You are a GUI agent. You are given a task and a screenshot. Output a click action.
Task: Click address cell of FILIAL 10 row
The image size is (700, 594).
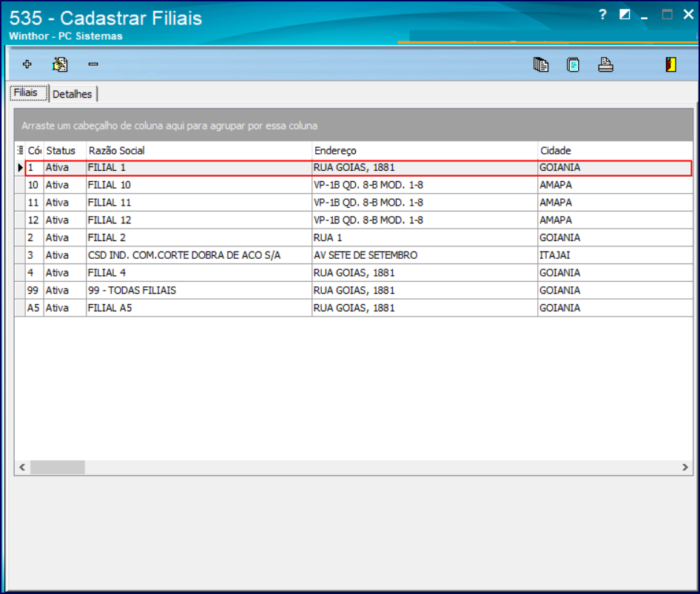click(425, 185)
